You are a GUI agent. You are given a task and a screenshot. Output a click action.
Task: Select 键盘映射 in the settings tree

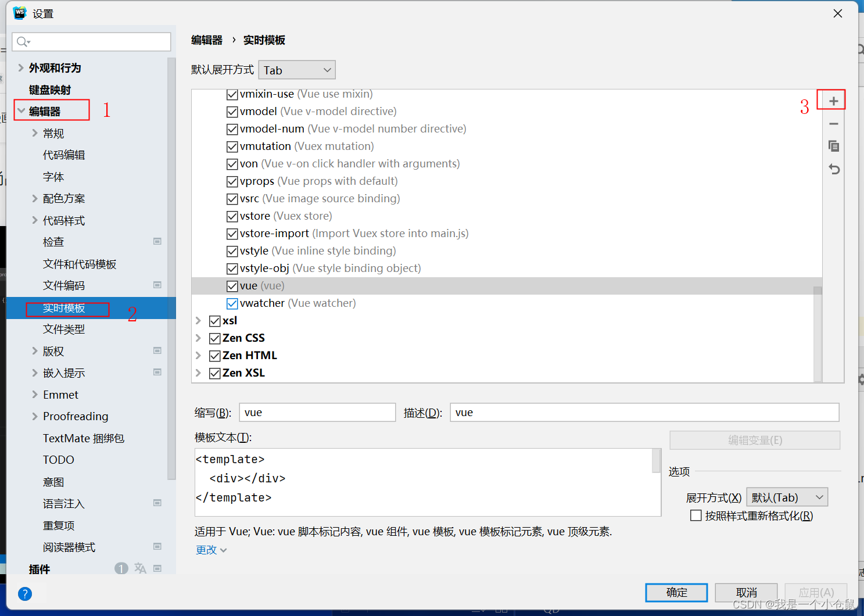tap(50, 89)
